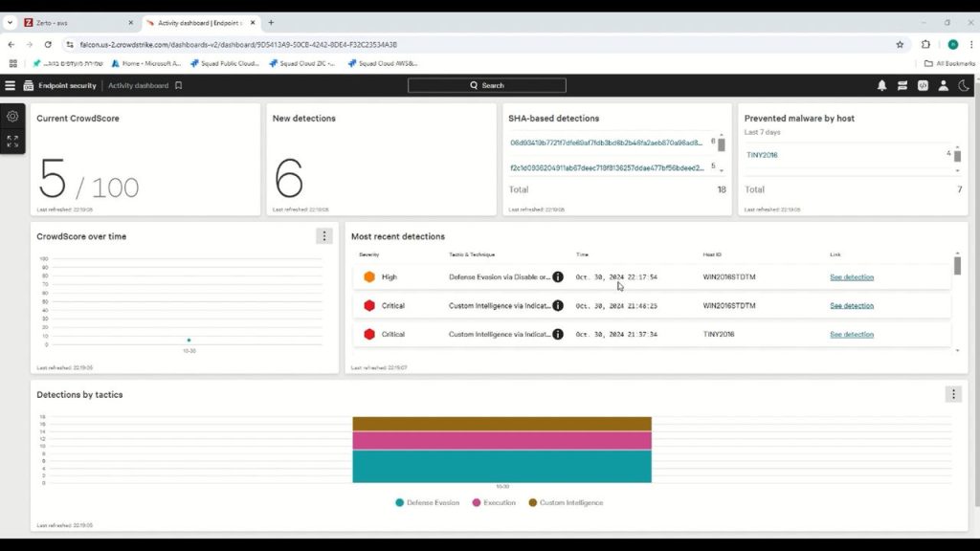Open CrowdScore over time options menu
The image size is (980, 551).
click(x=324, y=236)
